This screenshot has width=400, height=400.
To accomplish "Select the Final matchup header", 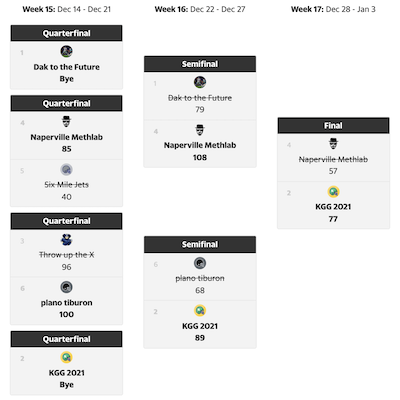I will (333, 126).
